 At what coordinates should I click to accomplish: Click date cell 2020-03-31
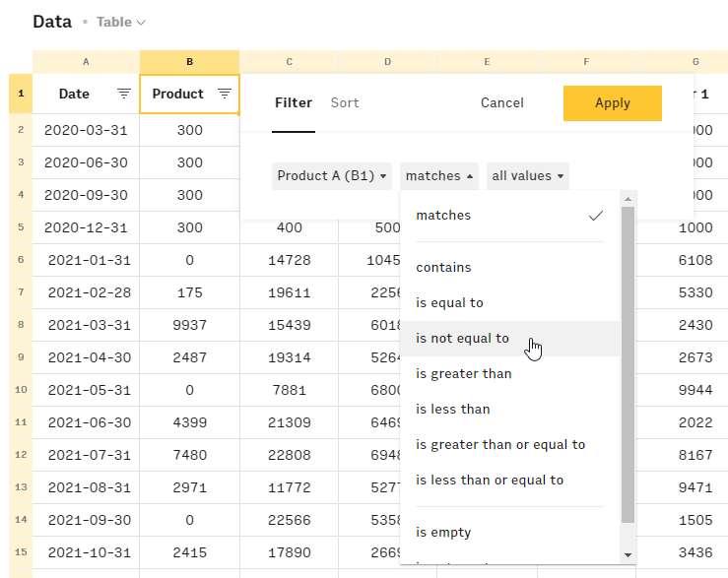click(x=86, y=130)
